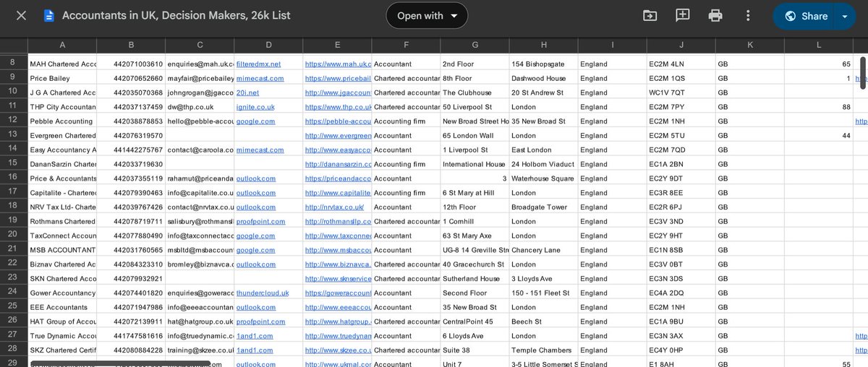Viewport: 868px width, 367px height.
Task: Open the filteredmx.net link
Action: (x=258, y=64)
